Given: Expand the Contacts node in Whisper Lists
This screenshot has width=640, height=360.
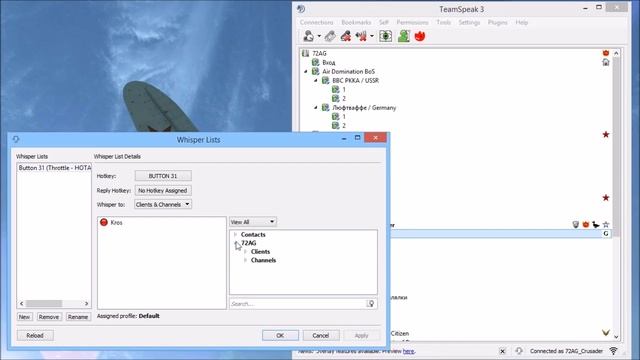Looking at the screenshot, I should click(236, 235).
